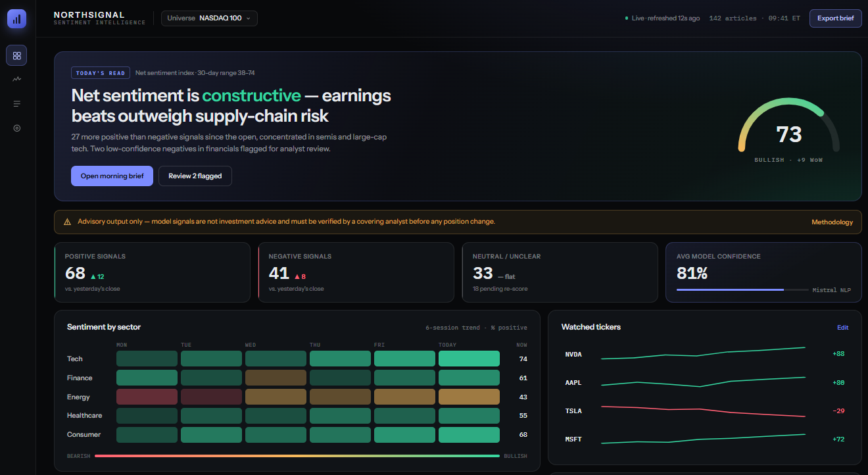Screen dimensions: 868x475
Task: Click the advisory warning triangle icon
Action: (x=67, y=222)
